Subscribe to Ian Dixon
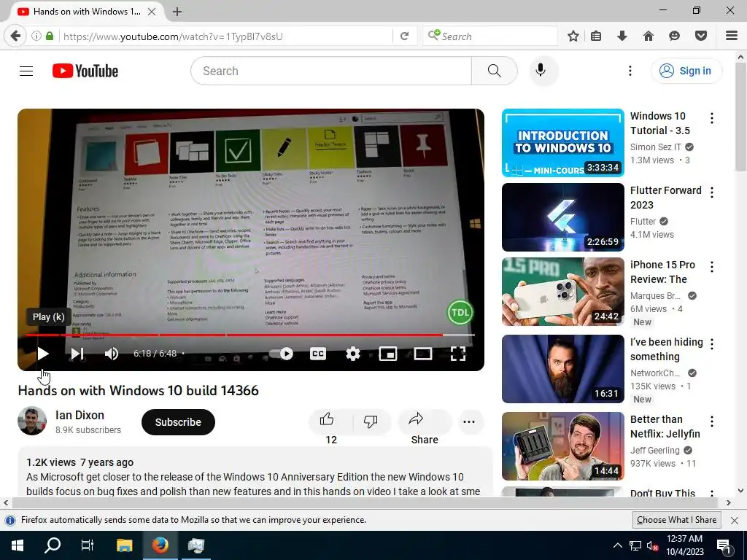Screen dimensions: 747x560 point(178,422)
